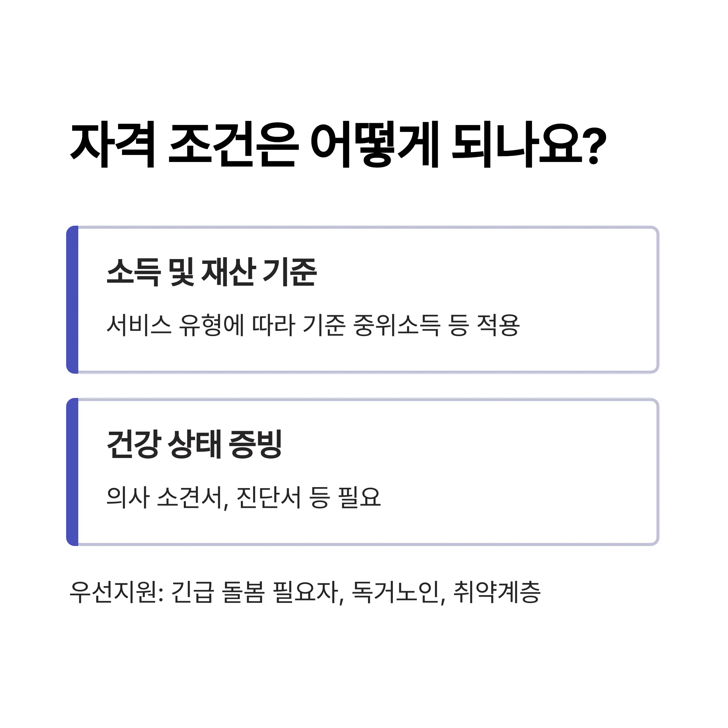The height and width of the screenshot is (728, 728).
Task: Click the word '중위소득' in the description
Action: (397, 325)
